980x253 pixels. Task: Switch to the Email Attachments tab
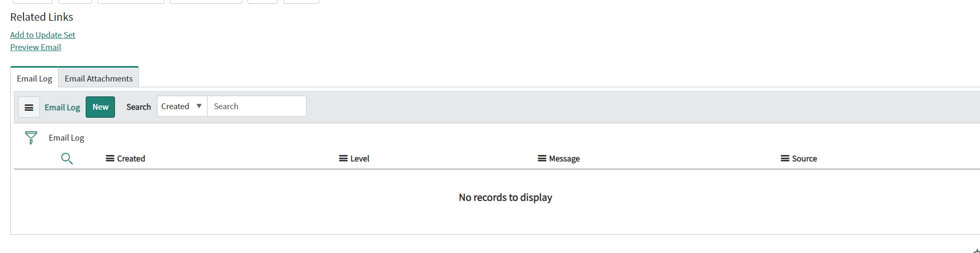pyautogui.click(x=98, y=78)
